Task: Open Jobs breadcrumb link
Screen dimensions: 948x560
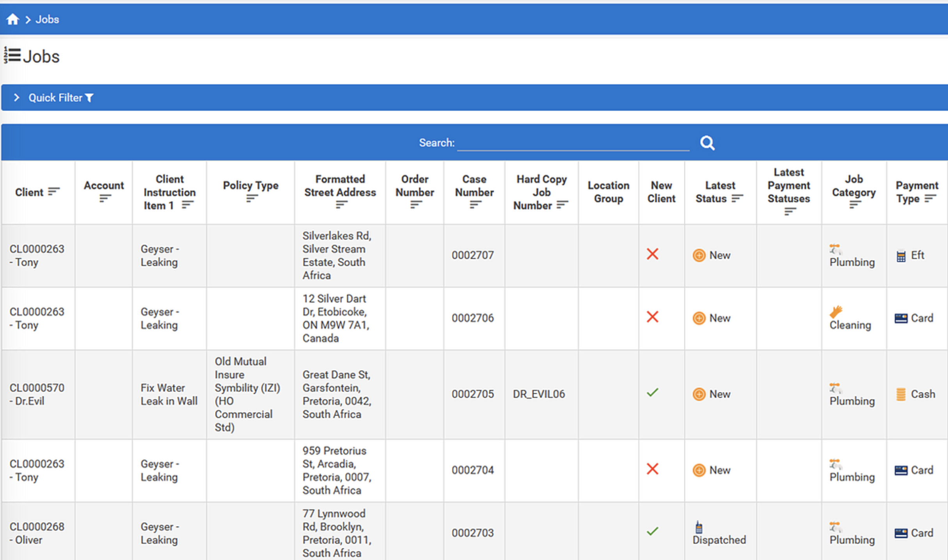Action: [x=47, y=19]
